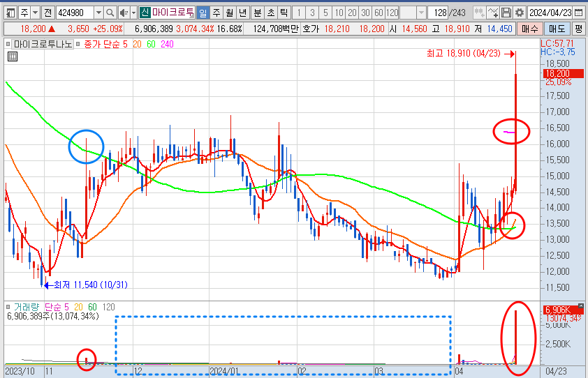This screenshot has width=588, height=378.
Task: Click the 최저 11,540 (10/31) label
Action: [91, 285]
